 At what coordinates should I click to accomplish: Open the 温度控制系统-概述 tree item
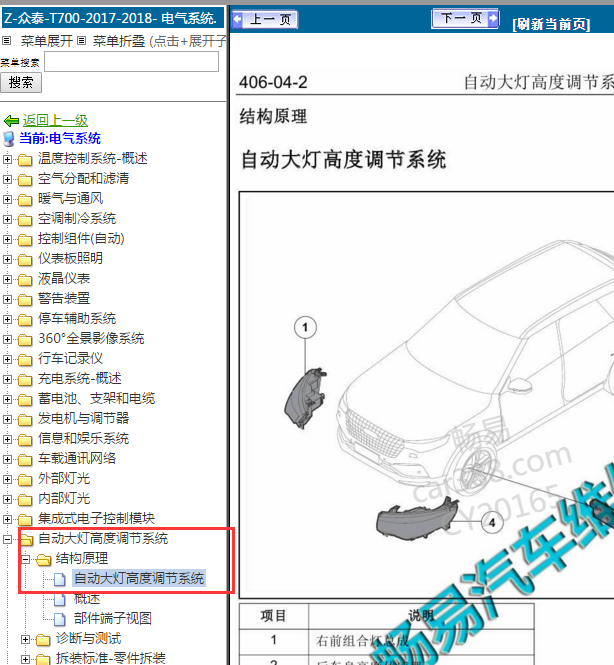[x=92, y=159]
